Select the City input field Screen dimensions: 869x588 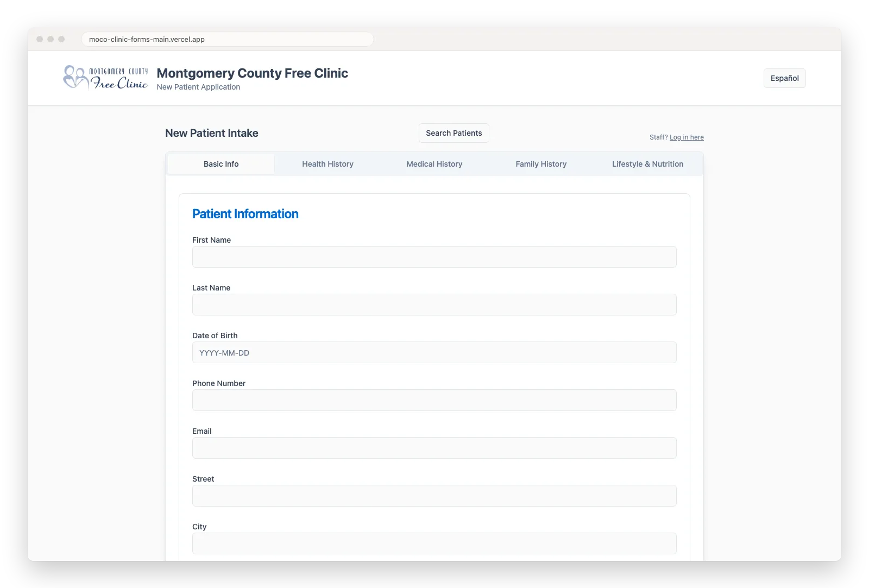click(434, 543)
